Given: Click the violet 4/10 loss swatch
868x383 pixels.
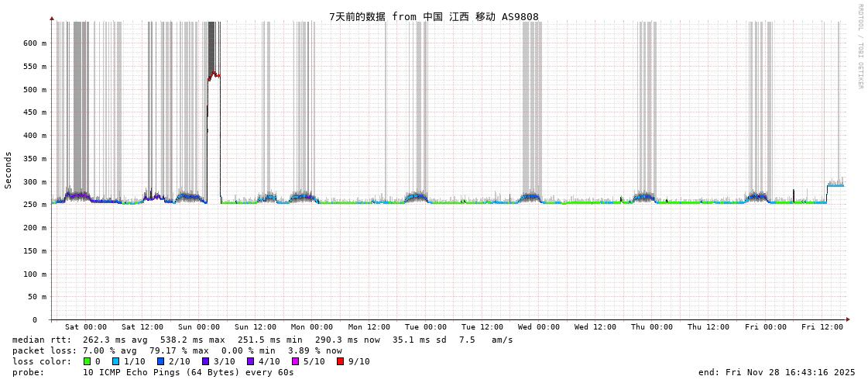Looking at the screenshot, I should pyautogui.click(x=250, y=361).
